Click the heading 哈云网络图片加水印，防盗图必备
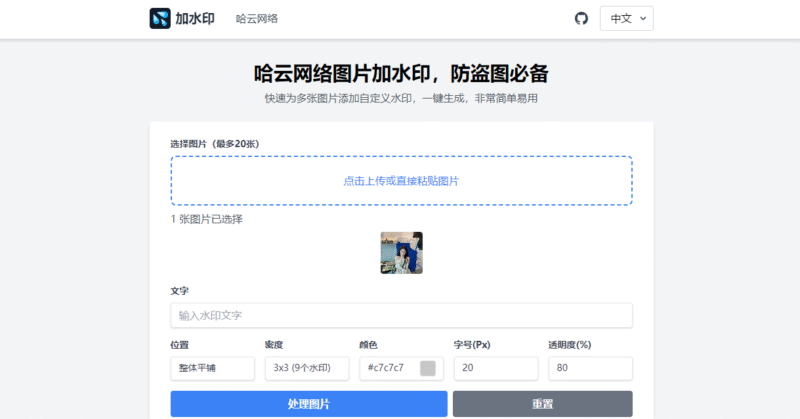The height and width of the screenshot is (419, 800). [x=402, y=73]
